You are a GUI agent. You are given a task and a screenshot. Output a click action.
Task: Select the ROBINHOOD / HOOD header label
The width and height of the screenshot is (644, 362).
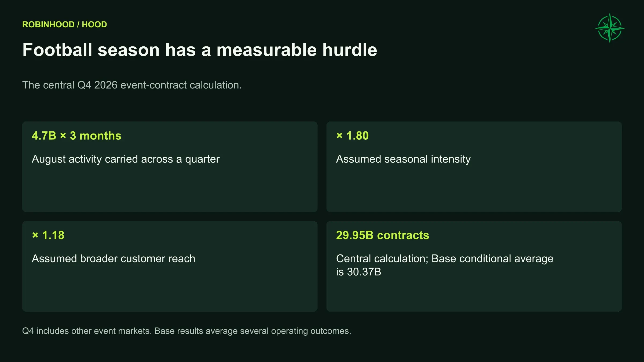(x=65, y=24)
